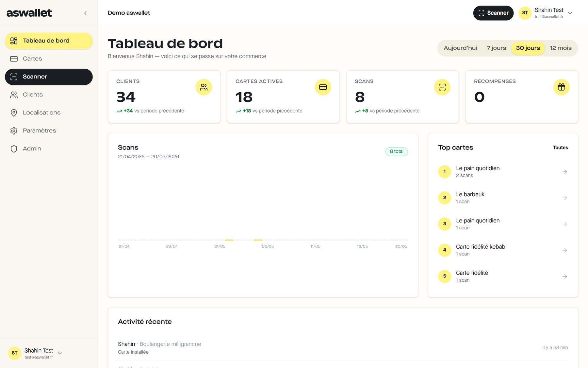Click the Localisations pin icon
This screenshot has height=368, width=588.
tap(14, 113)
